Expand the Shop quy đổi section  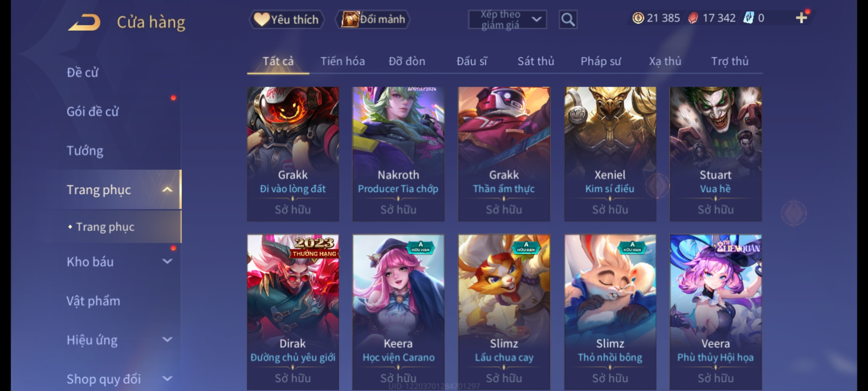tap(167, 379)
